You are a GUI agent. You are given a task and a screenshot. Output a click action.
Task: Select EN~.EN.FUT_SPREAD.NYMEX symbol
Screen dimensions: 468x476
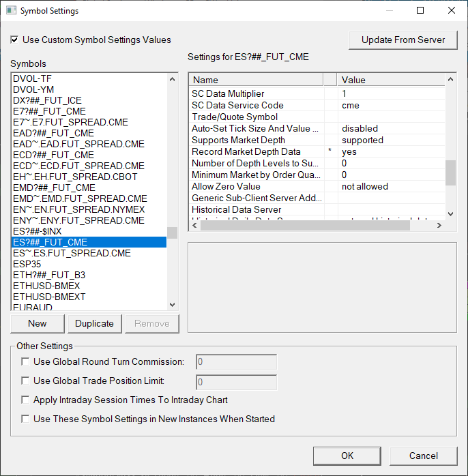pos(89,210)
